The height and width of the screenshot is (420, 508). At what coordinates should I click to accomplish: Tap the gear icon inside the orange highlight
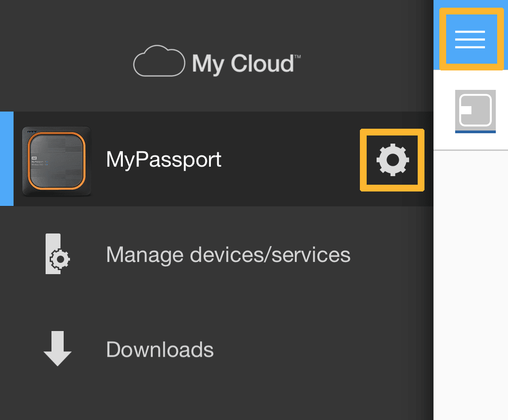[x=392, y=160]
